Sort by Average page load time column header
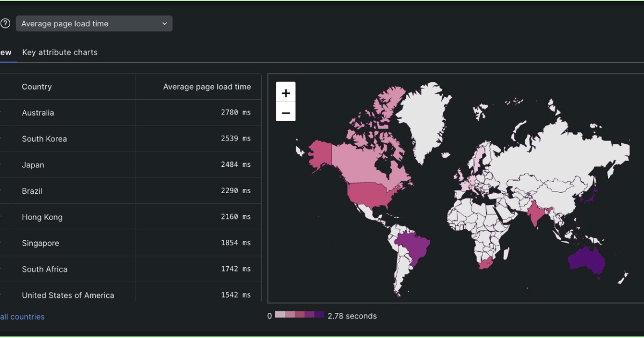Screen dimensions: 644x338 coord(207,86)
